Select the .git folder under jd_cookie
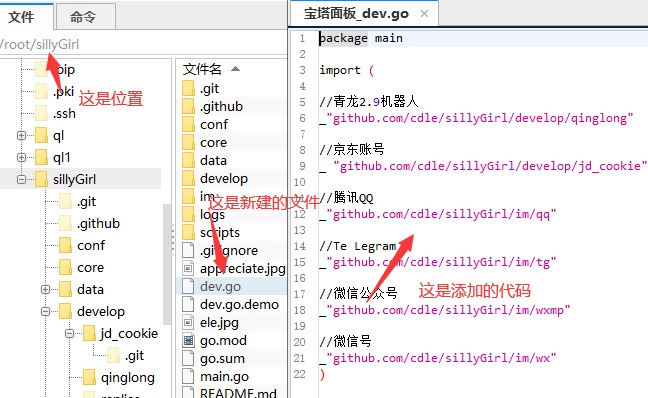Viewport: 648px width, 398px height. [x=134, y=355]
